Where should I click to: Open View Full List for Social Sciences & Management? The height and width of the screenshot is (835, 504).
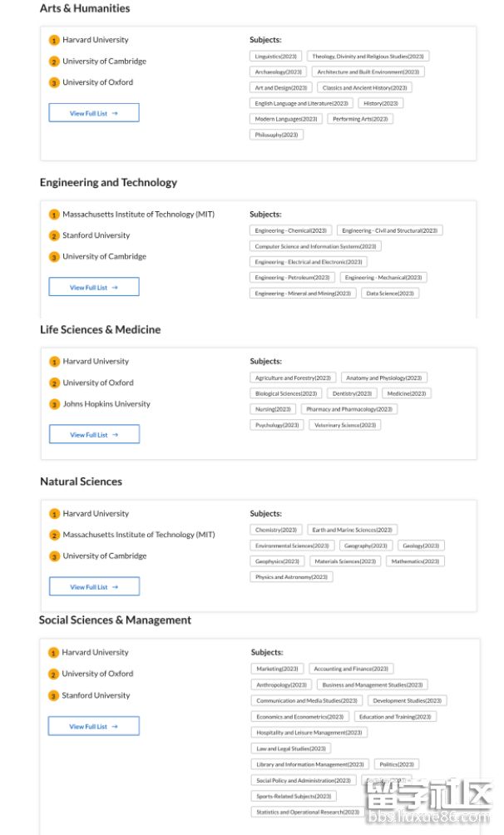click(x=93, y=727)
